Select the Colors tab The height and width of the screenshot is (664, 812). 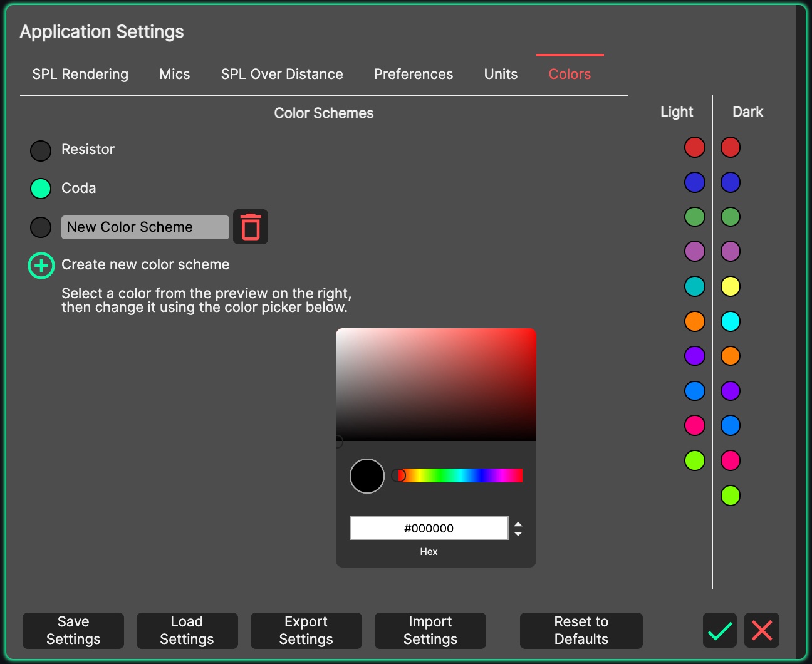(x=570, y=74)
